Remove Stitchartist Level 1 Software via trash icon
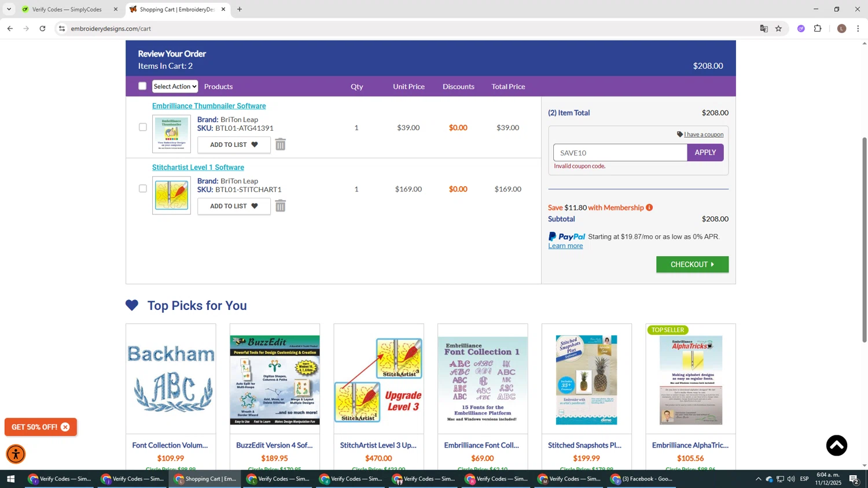 [281, 206]
